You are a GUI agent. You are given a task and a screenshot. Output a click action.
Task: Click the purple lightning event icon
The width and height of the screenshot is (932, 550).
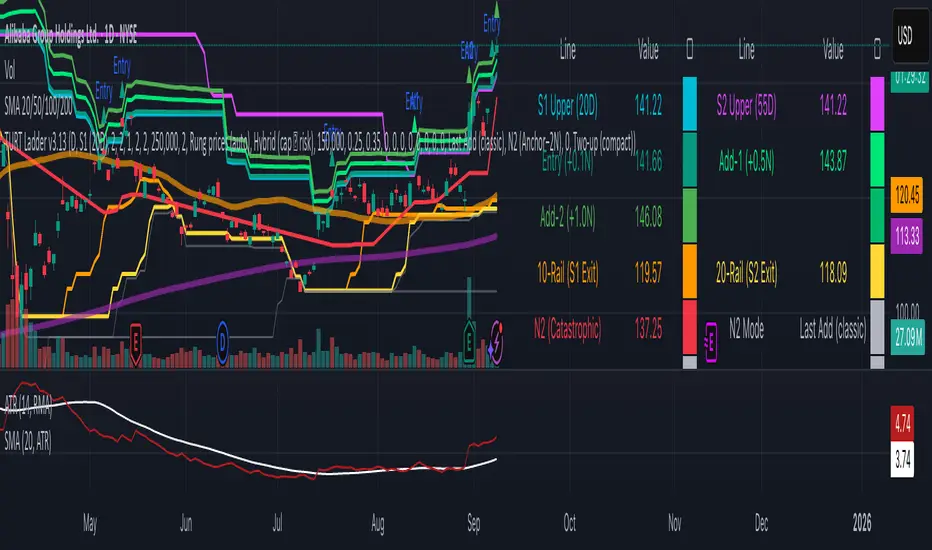click(x=496, y=342)
